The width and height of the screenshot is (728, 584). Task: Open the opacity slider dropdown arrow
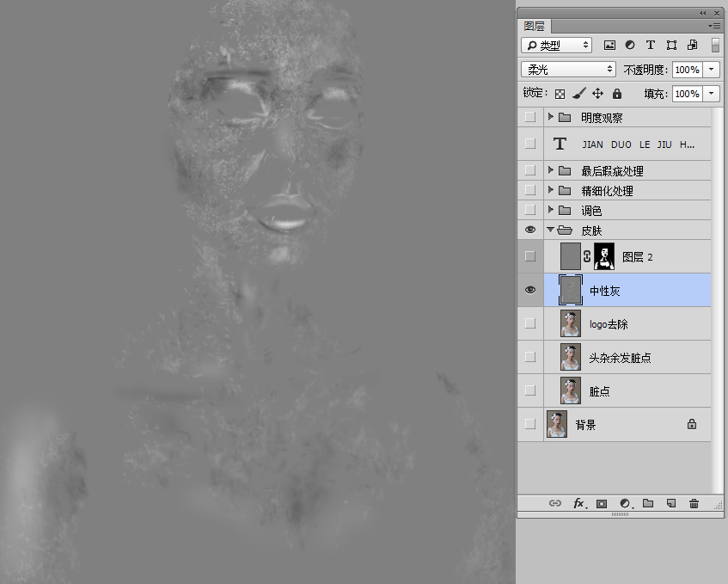711,70
